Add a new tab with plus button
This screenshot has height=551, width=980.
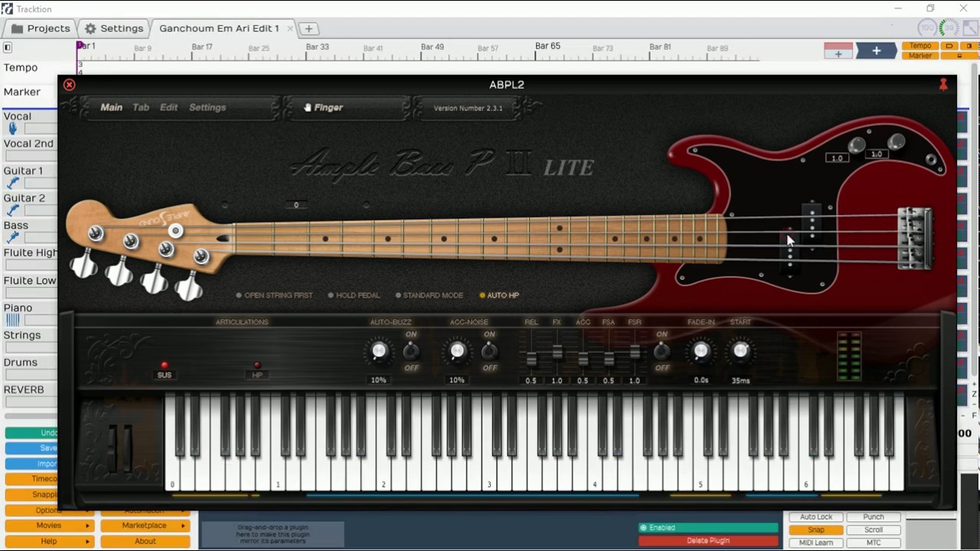click(309, 29)
